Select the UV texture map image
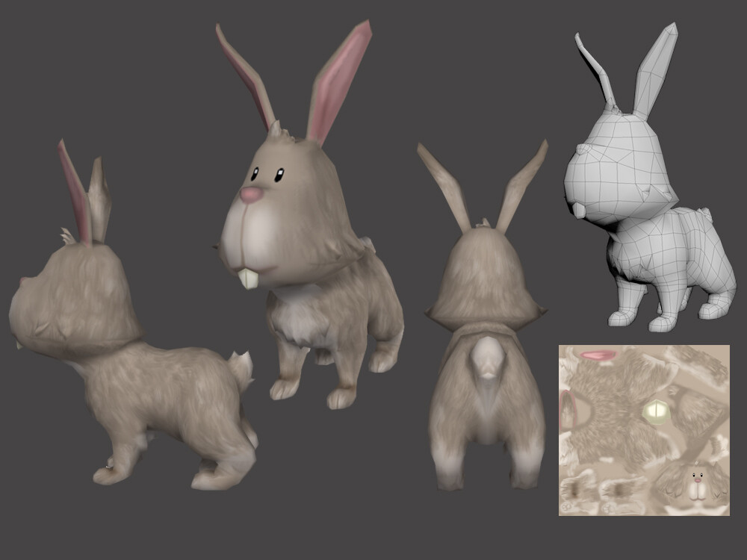Image resolution: width=747 pixels, height=560 pixels. click(x=644, y=431)
